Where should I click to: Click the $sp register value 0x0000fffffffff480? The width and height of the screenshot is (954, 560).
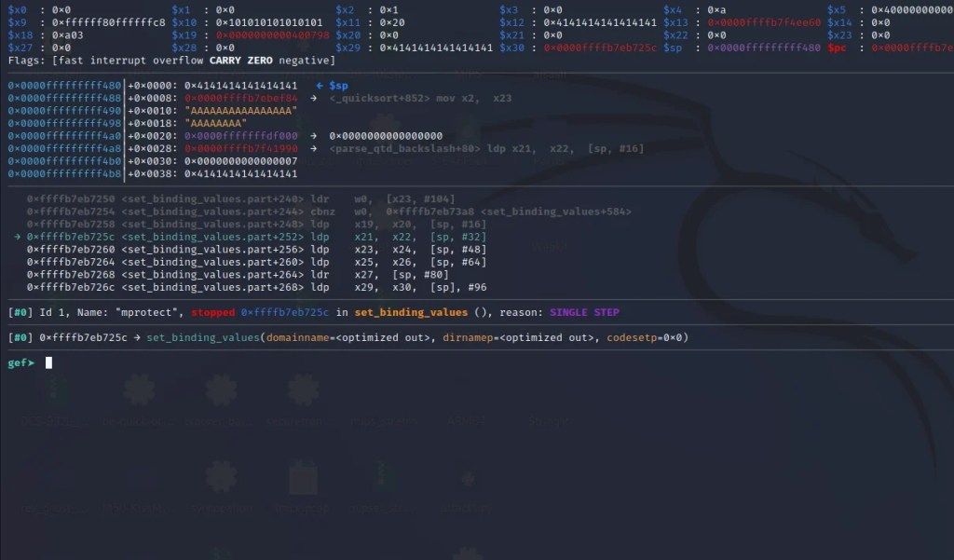click(764, 48)
